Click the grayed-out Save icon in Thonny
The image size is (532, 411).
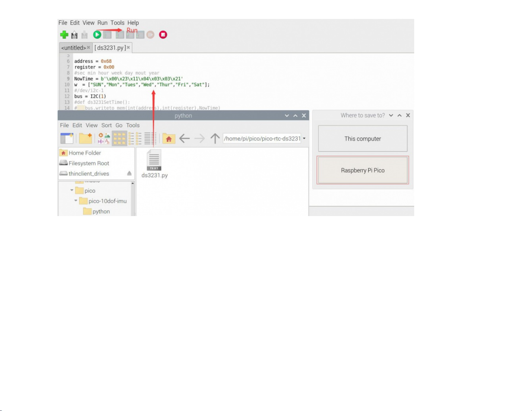pos(85,35)
